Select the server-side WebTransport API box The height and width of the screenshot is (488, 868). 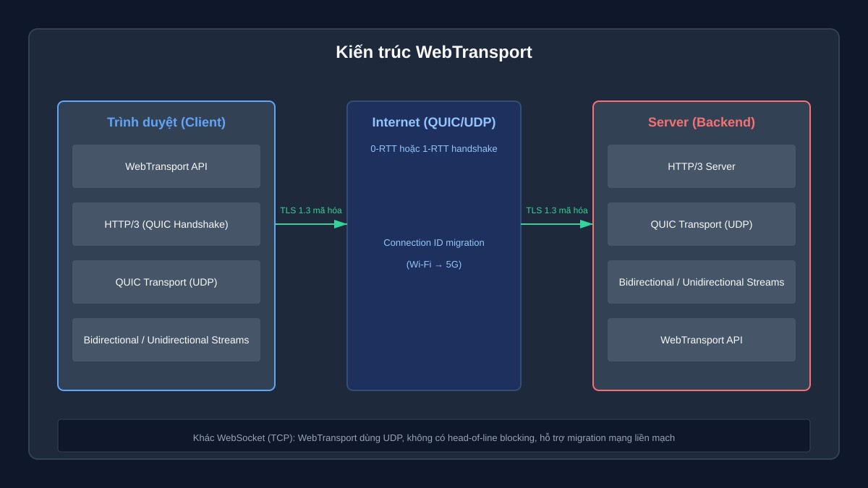point(702,340)
